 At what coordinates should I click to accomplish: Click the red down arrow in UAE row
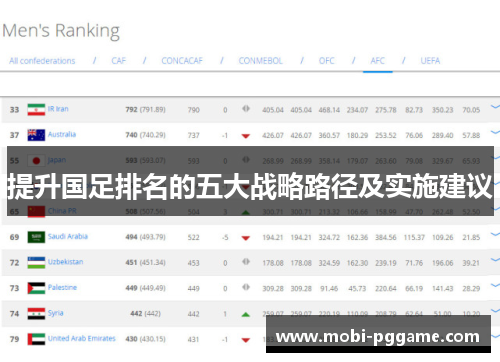coord(246,340)
